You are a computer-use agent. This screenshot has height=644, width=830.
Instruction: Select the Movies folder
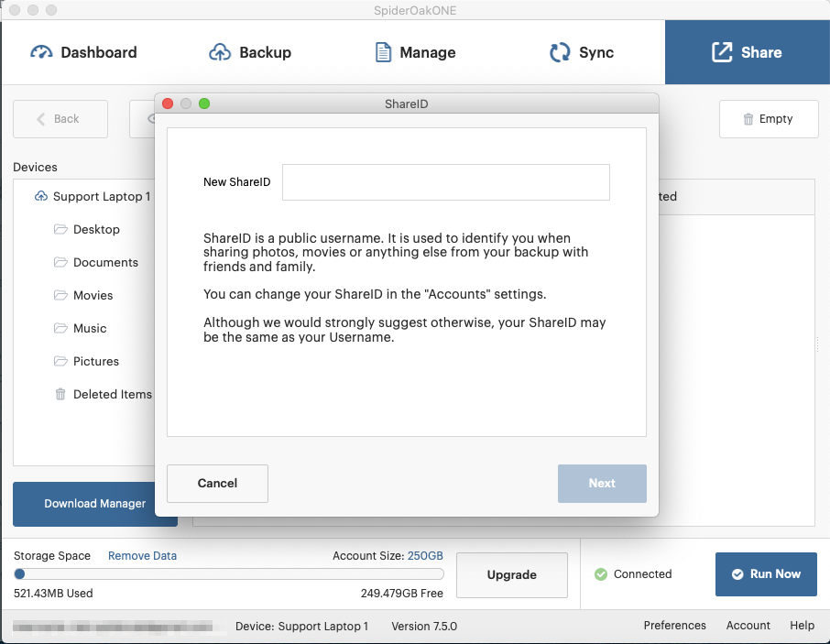[x=93, y=295]
